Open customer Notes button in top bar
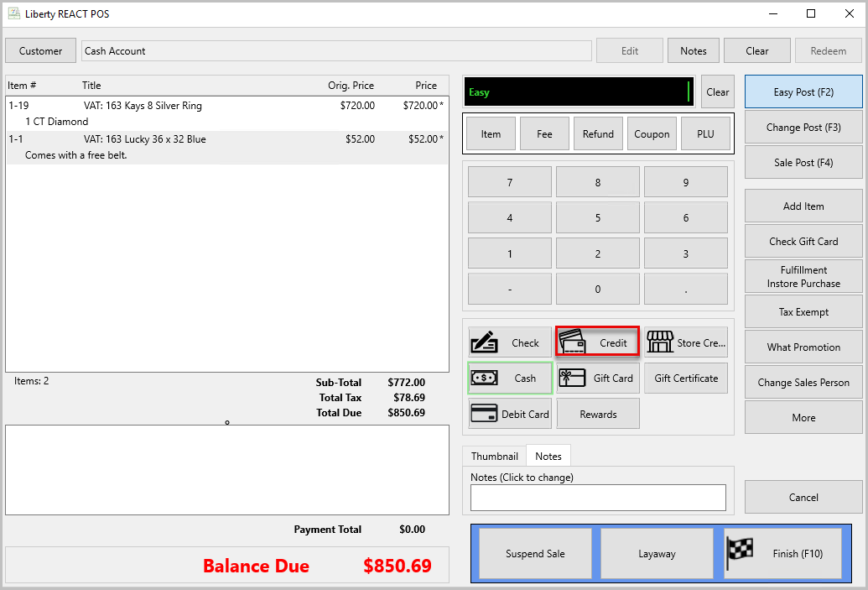Screen dimensions: 868x590 (x=693, y=50)
